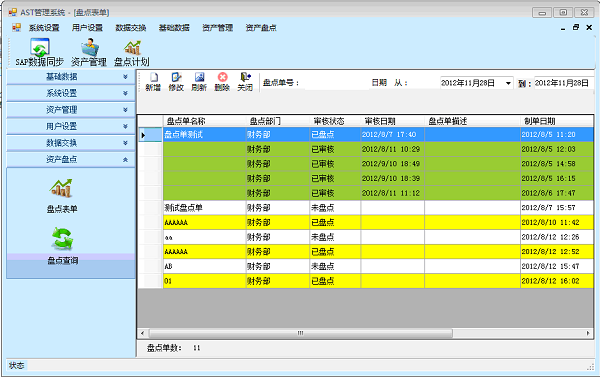Click 审核日期 column header

pos(392,121)
